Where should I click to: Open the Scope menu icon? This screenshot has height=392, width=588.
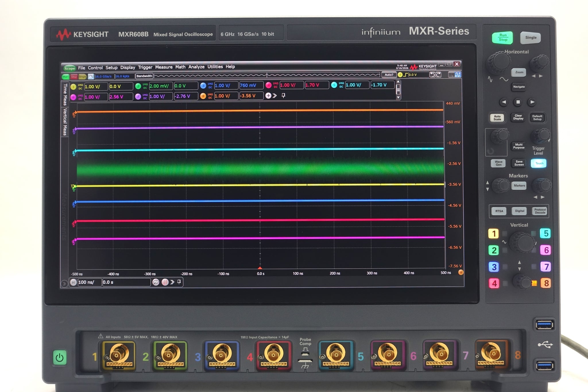coord(70,68)
